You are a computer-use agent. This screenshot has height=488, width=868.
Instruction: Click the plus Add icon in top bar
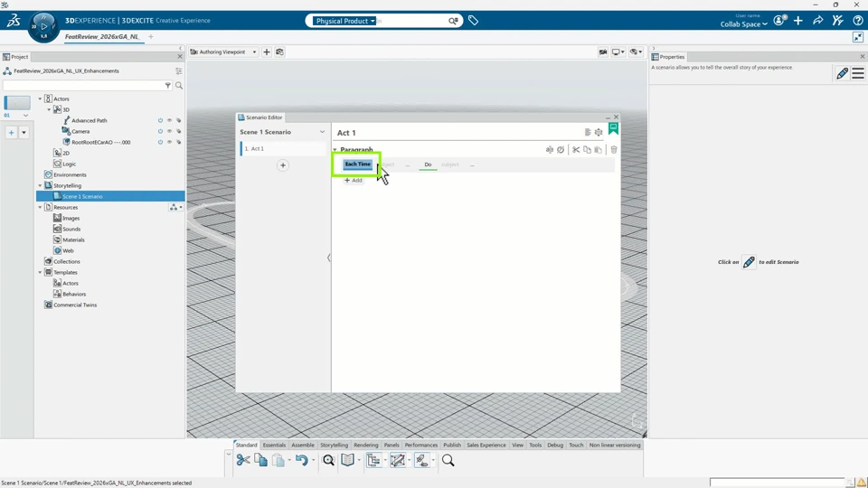pos(798,21)
